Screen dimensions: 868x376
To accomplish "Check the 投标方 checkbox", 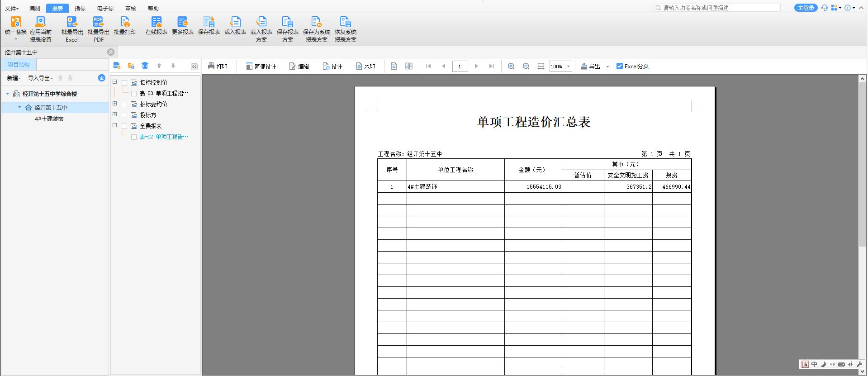I will point(124,115).
